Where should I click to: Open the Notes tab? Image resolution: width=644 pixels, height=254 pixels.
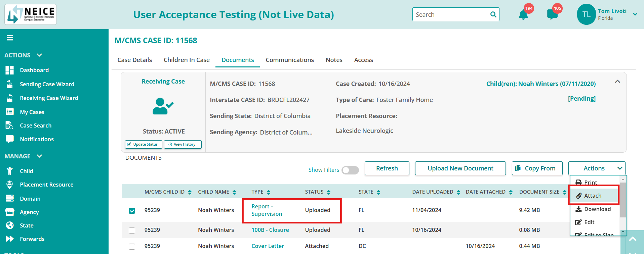pos(334,60)
